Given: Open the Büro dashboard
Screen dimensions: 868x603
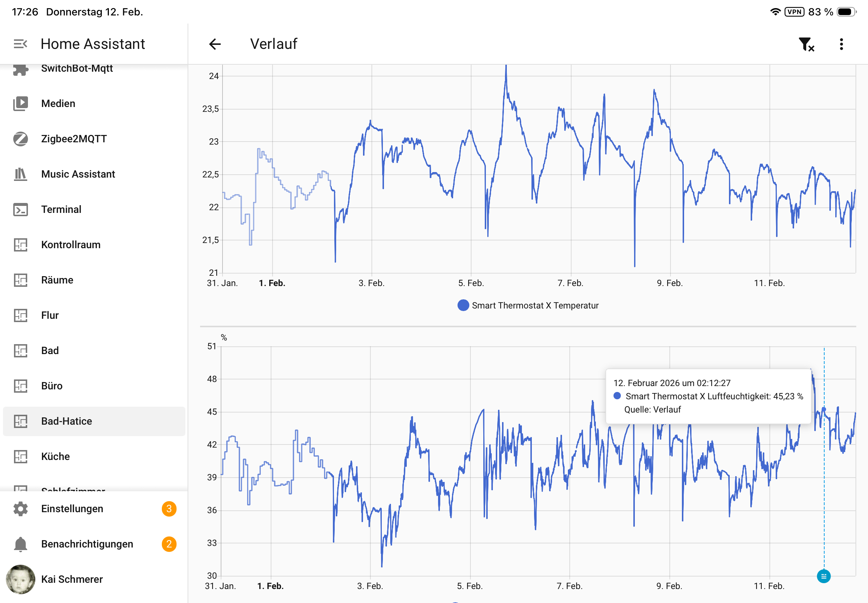Looking at the screenshot, I should tap(52, 386).
